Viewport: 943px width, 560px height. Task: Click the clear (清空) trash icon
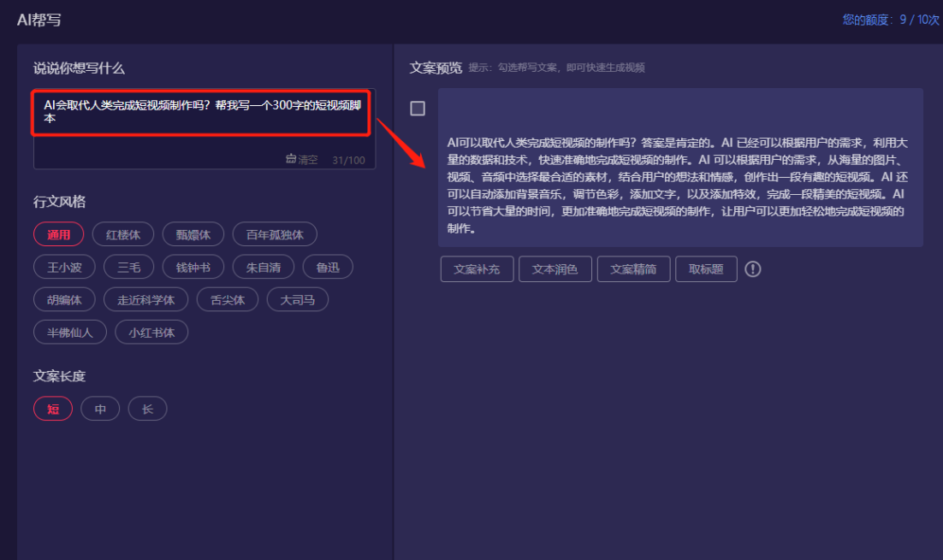point(291,159)
